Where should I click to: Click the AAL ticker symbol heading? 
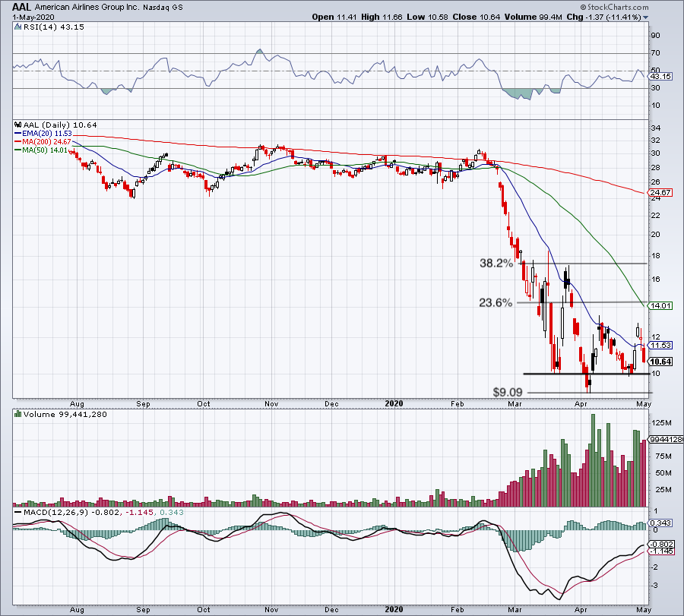(x=22, y=5)
